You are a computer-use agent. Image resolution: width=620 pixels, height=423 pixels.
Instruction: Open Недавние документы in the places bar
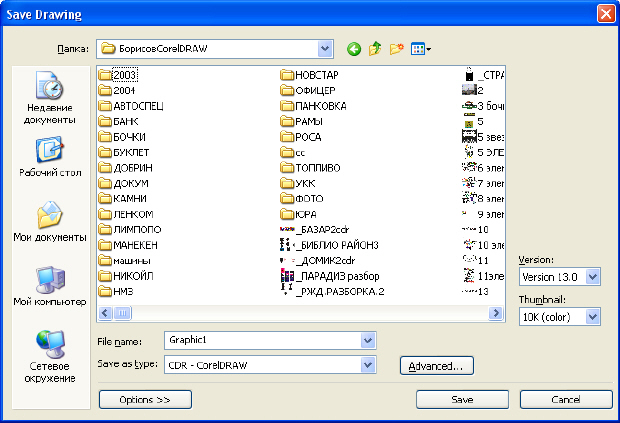(49, 99)
